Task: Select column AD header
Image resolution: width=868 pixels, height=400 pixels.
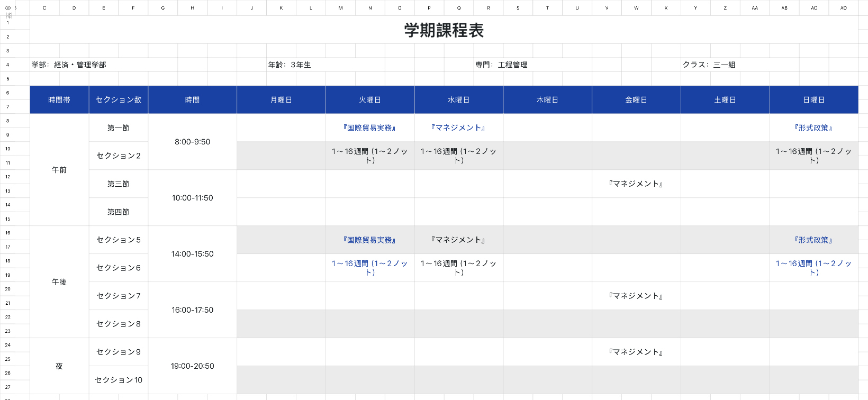Action: click(x=844, y=8)
